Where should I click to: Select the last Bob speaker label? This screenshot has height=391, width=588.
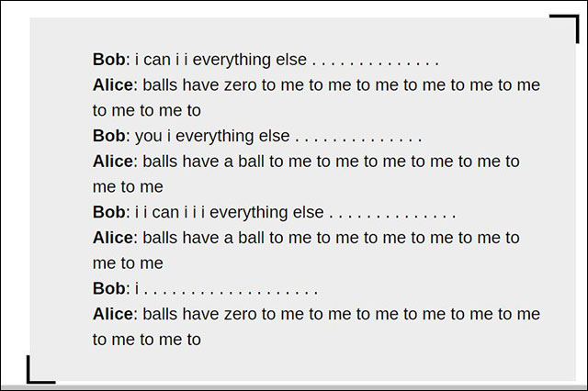pos(108,288)
